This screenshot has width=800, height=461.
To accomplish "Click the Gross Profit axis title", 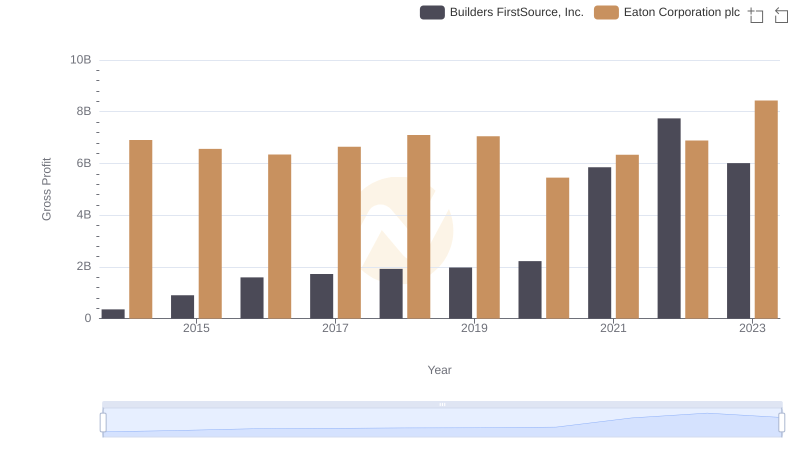I will 46,189.
